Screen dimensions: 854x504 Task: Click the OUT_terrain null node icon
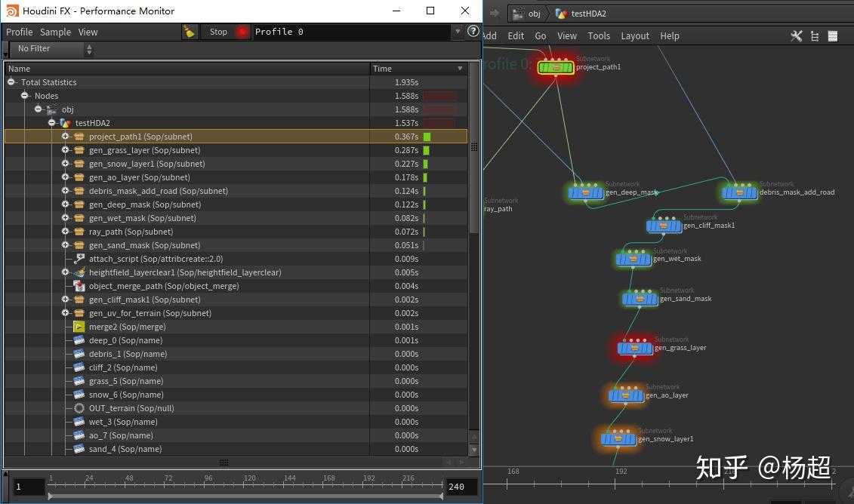point(79,408)
